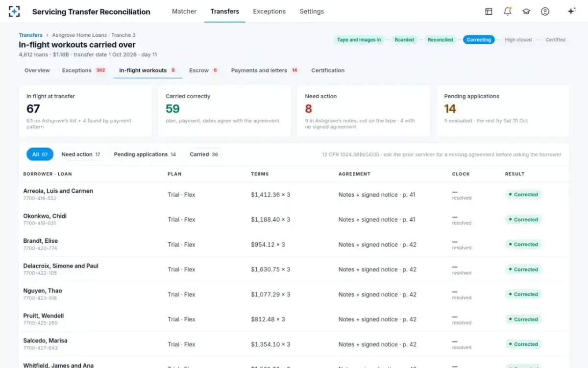
Task: Select the In-flight workouts sub-tab
Action: [147, 70]
